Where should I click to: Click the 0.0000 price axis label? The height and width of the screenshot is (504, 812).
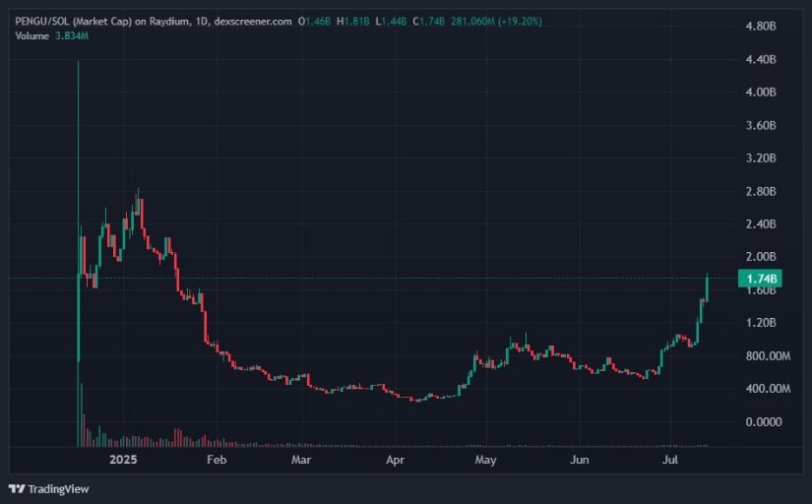coord(764,421)
